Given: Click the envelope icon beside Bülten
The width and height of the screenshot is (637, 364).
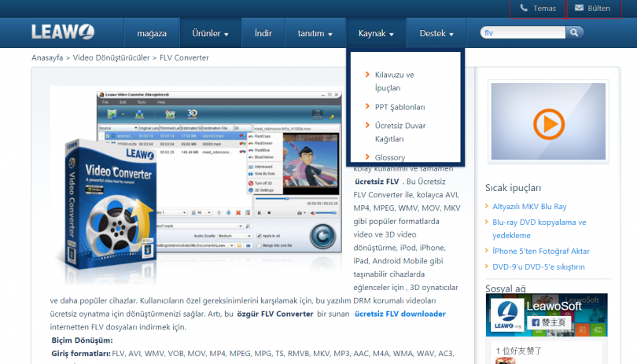Looking at the screenshot, I should (579, 8).
